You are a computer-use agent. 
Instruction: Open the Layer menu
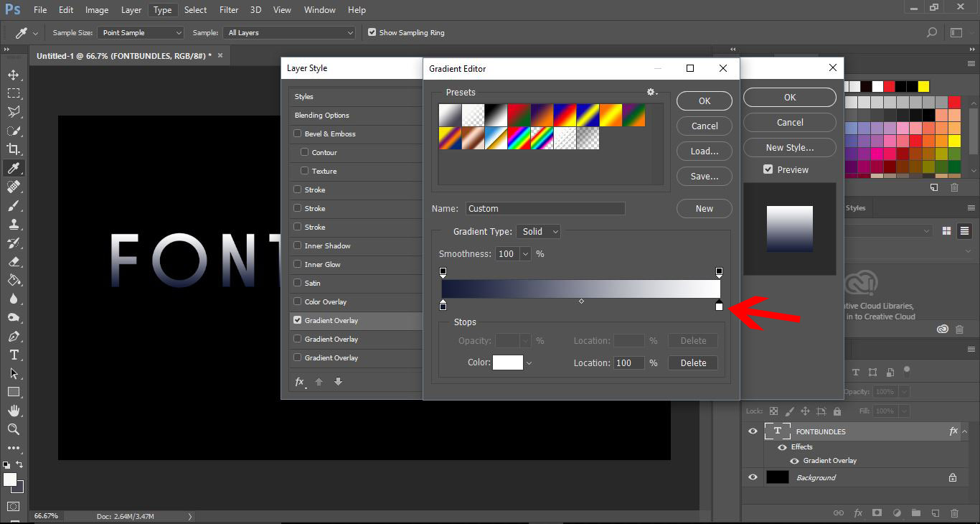coord(131,10)
